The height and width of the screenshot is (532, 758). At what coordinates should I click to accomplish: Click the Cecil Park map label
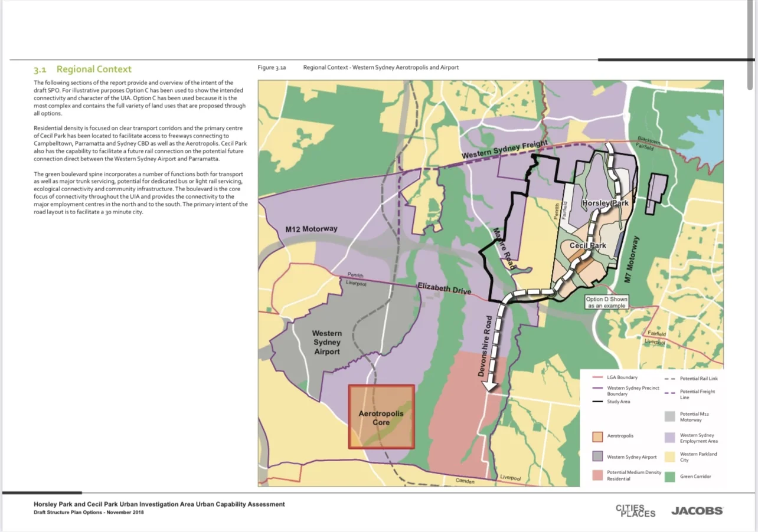(x=588, y=245)
